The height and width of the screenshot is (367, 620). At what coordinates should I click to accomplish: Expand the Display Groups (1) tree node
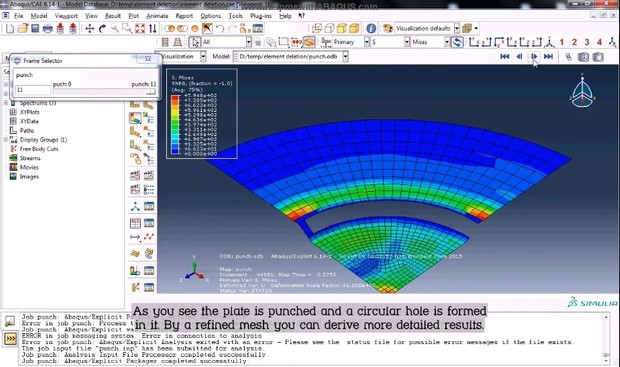pos(6,140)
